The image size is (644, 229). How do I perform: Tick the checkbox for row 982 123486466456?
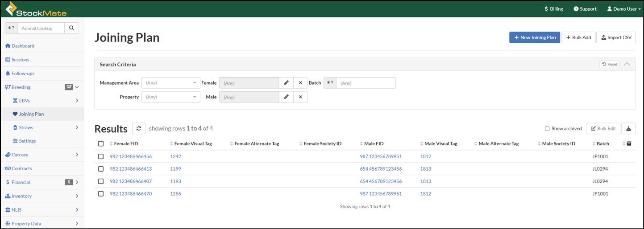[x=101, y=156]
